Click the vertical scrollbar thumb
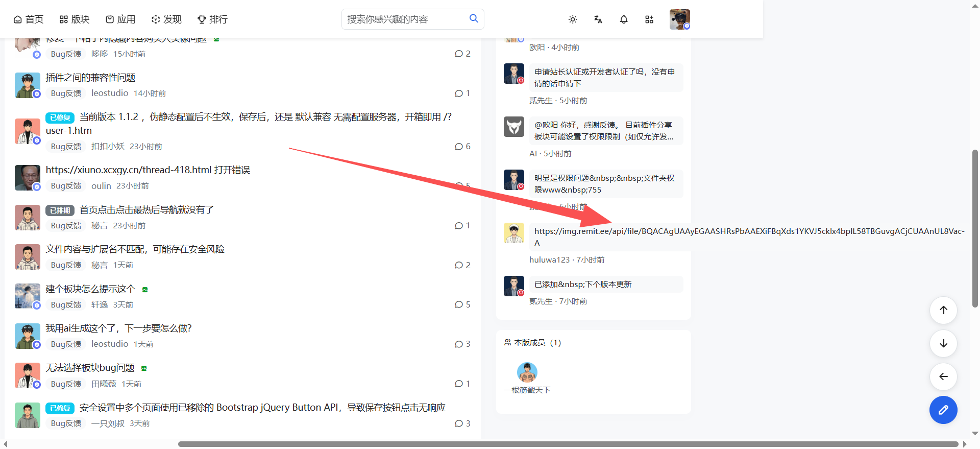Image resolution: width=980 pixels, height=449 pixels. pyautogui.click(x=975, y=228)
